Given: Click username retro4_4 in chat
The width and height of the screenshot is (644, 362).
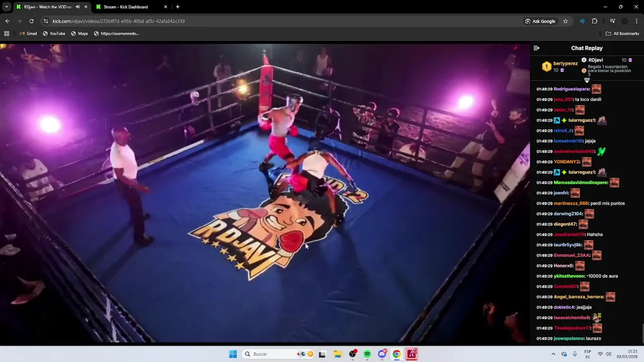Looking at the screenshot, I should (563, 131).
